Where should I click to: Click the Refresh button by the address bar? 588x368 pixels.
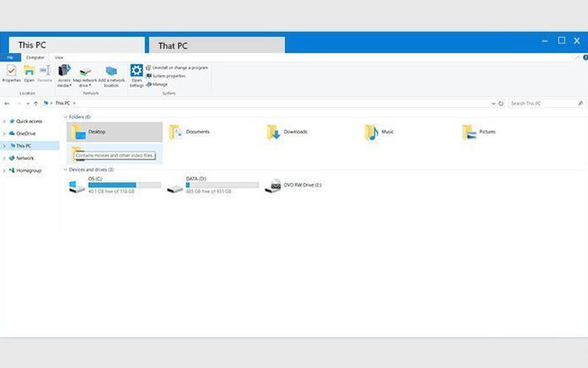click(501, 103)
